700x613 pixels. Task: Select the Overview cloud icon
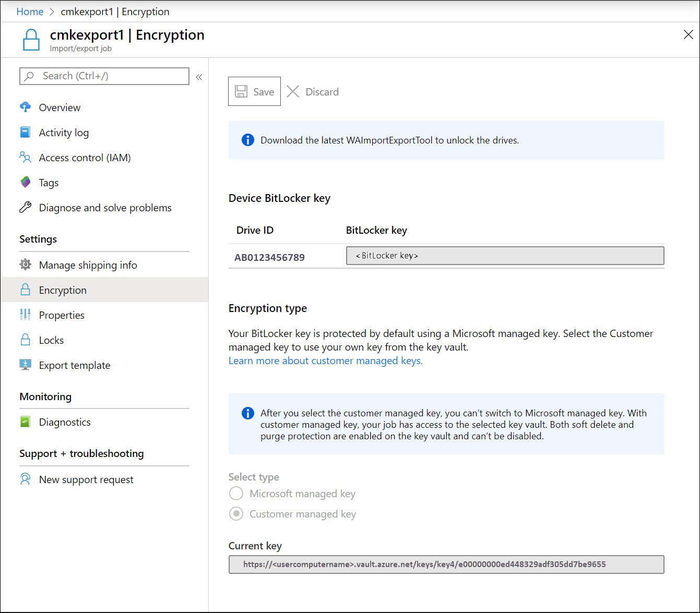click(25, 107)
